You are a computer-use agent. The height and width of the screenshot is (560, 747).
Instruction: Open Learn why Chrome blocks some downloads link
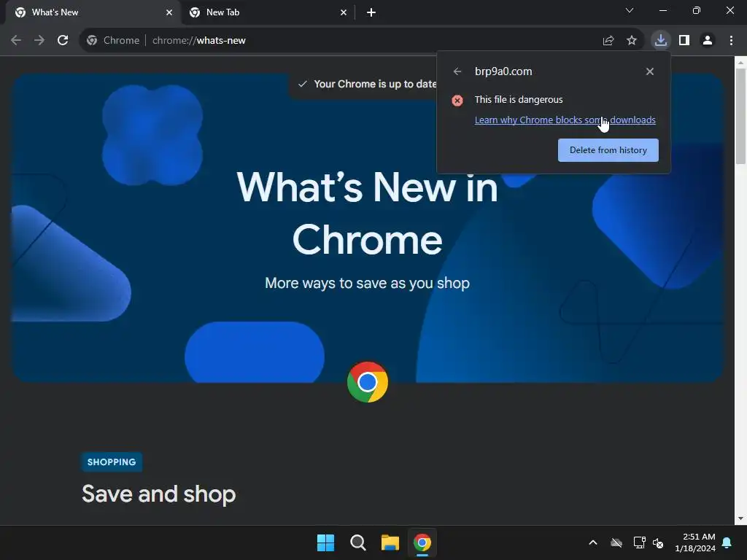565,120
